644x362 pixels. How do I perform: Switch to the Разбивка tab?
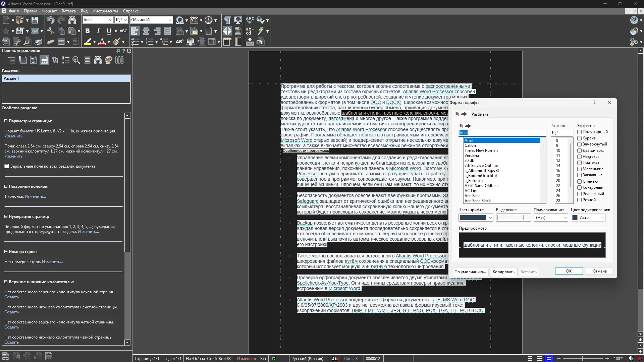480,114
